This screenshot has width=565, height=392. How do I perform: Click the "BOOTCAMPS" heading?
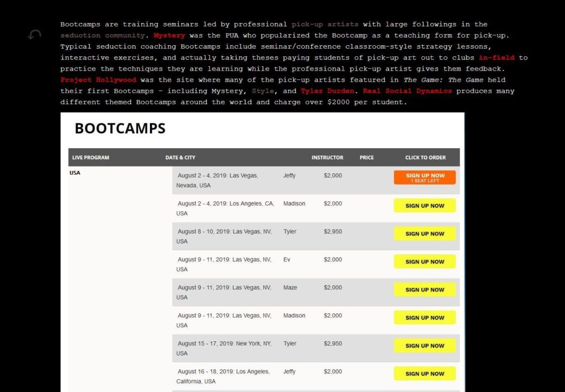pyautogui.click(x=119, y=128)
